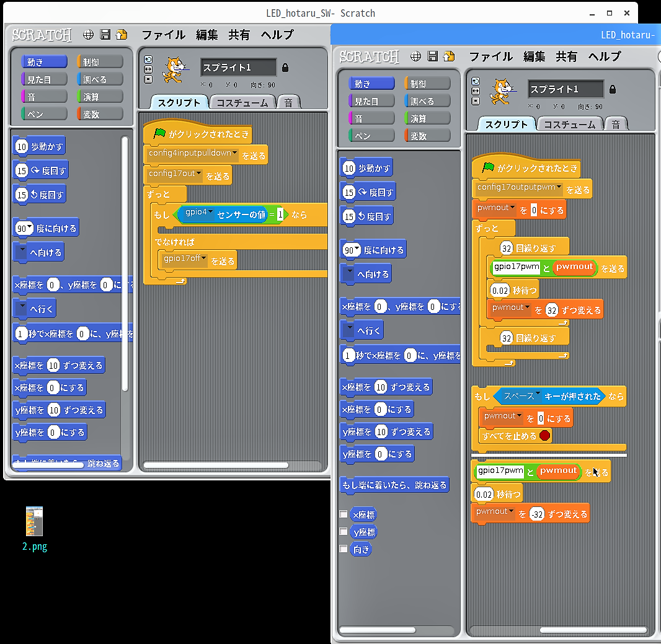Open the gpio17off broadcast dropdown
Screen dimensions: 661x644
(203, 258)
